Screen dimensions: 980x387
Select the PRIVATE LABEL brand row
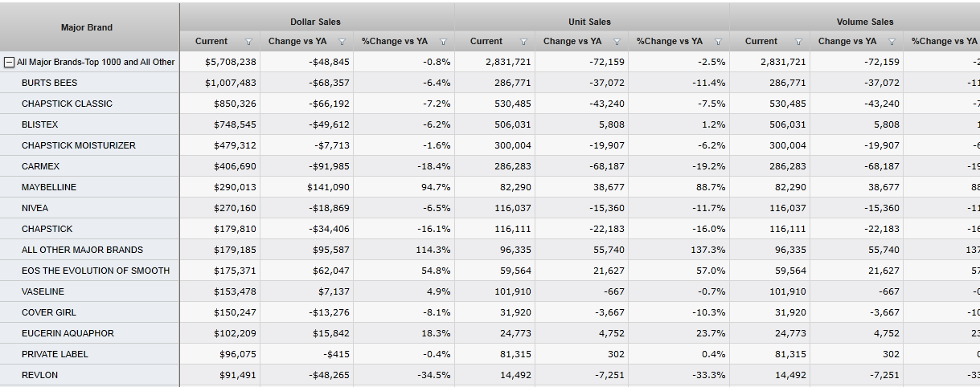pyautogui.click(x=55, y=354)
